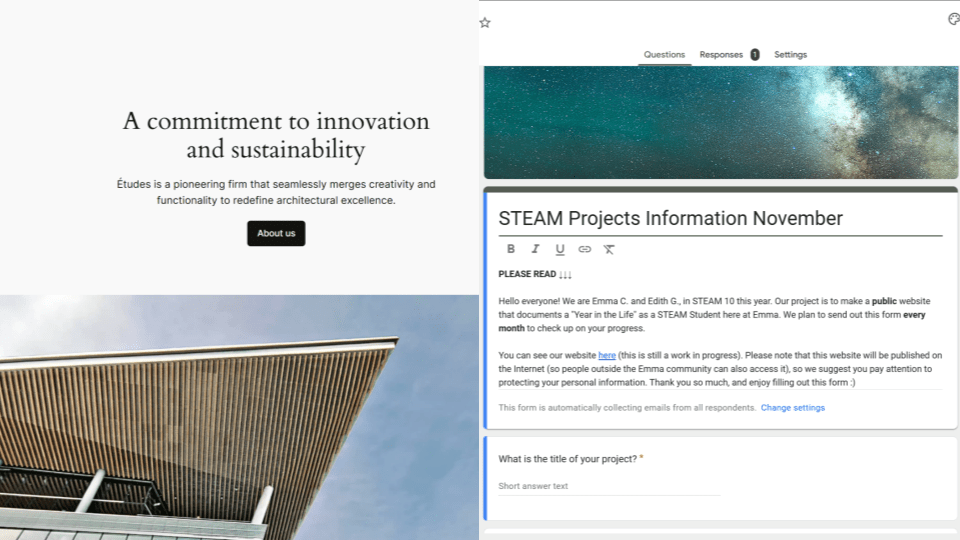Click the Change settings link
960x540 pixels.
coord(792,408)
